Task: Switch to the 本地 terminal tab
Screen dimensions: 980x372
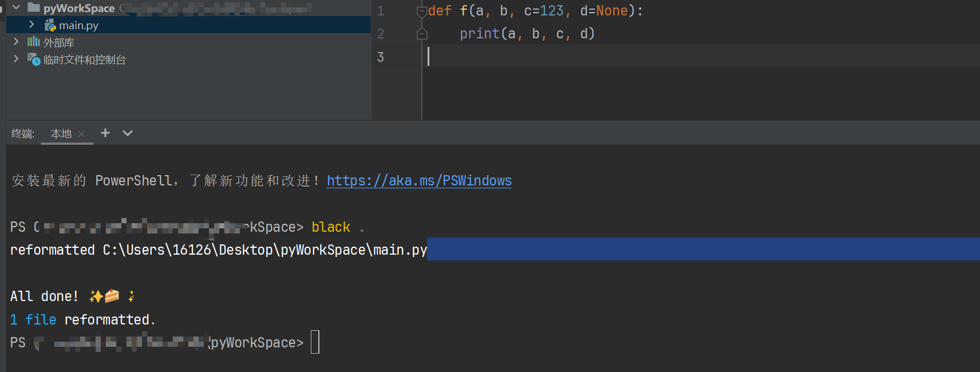Action: [61, 133]
